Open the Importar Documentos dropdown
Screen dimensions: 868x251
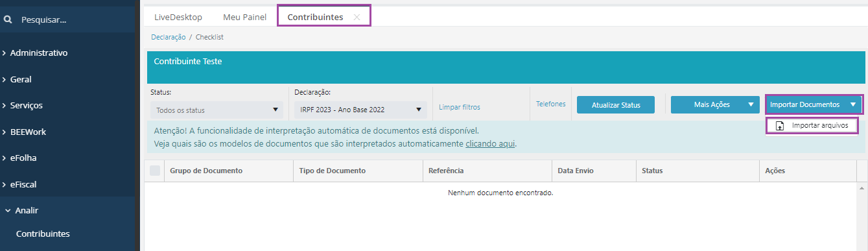[814, 104]
